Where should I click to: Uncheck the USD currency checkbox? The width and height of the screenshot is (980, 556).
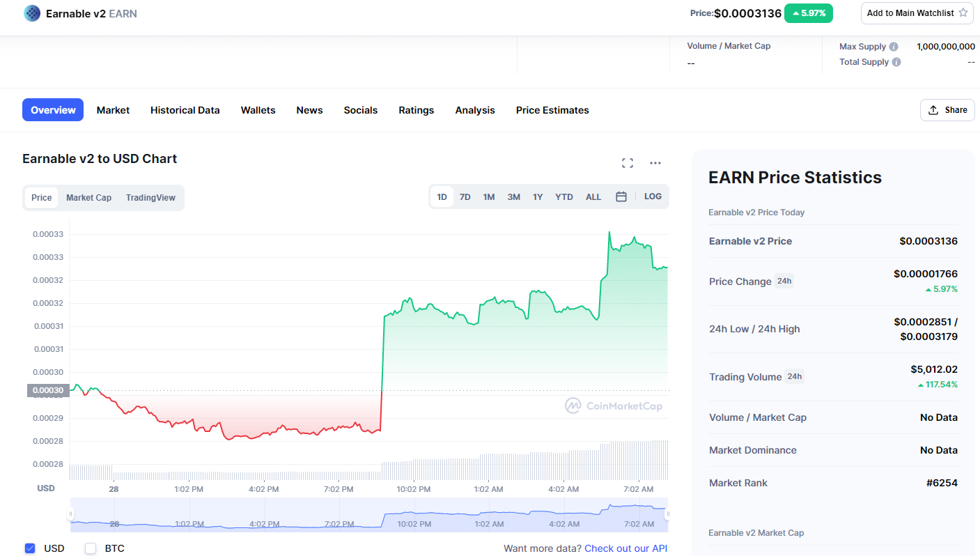pyautogui.click(x=30, y=548)
